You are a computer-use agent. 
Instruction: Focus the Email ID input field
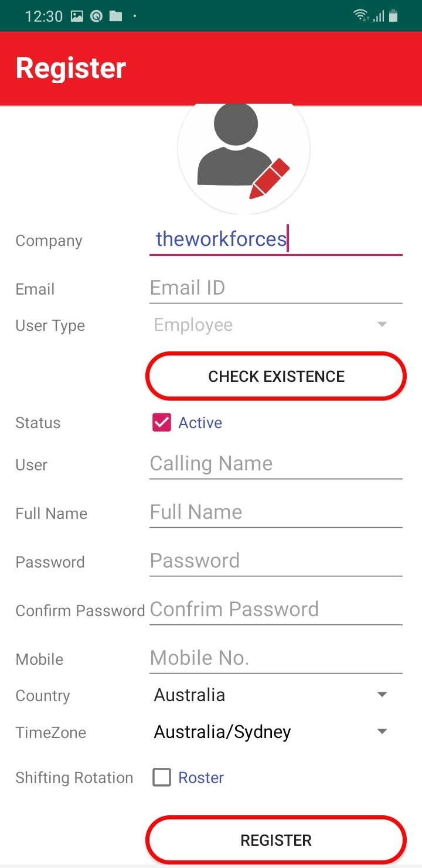276,288
